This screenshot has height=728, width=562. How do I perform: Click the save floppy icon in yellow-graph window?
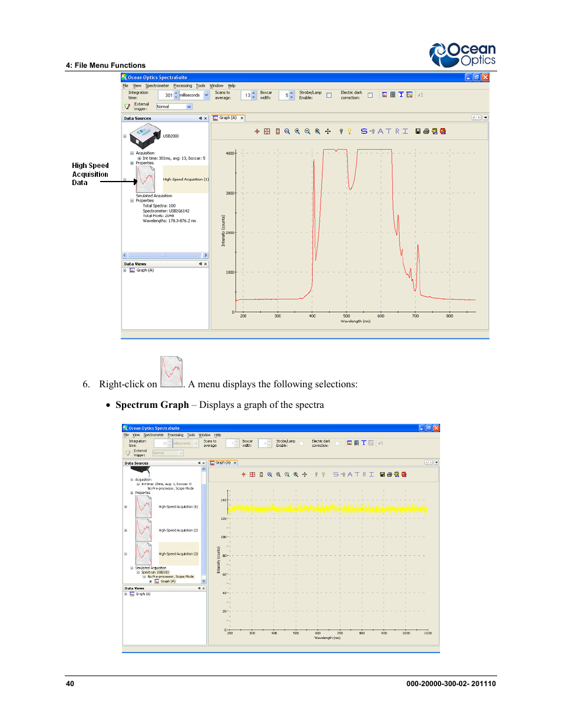[x=382, y=475]
